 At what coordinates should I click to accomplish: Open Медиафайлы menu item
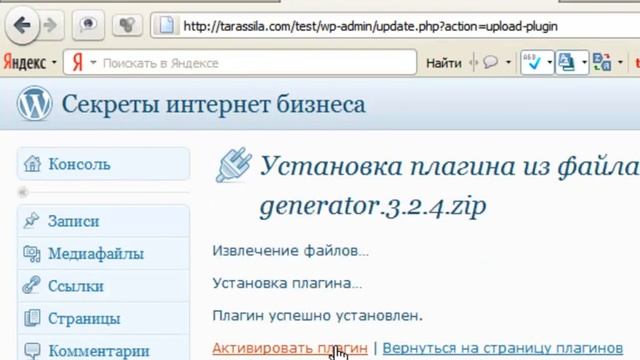(103, 253)
